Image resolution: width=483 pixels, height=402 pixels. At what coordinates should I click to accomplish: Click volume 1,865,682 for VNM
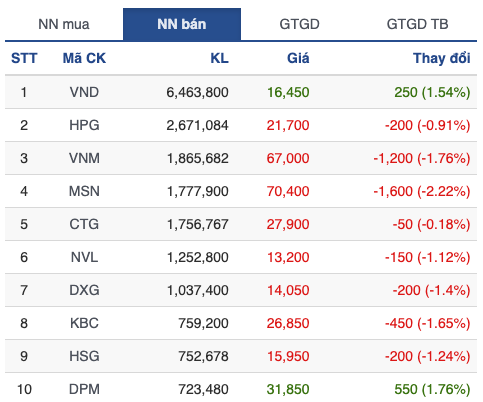click(198, 158)
